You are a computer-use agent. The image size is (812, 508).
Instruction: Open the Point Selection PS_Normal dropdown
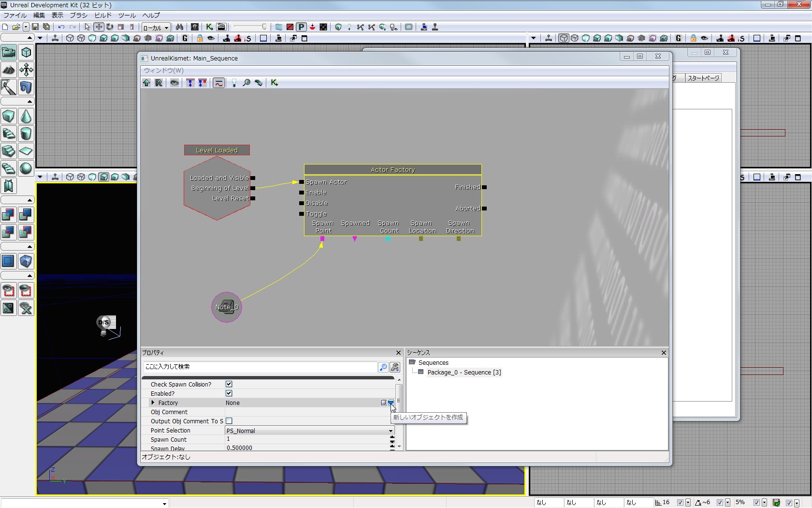pos(391,431)
